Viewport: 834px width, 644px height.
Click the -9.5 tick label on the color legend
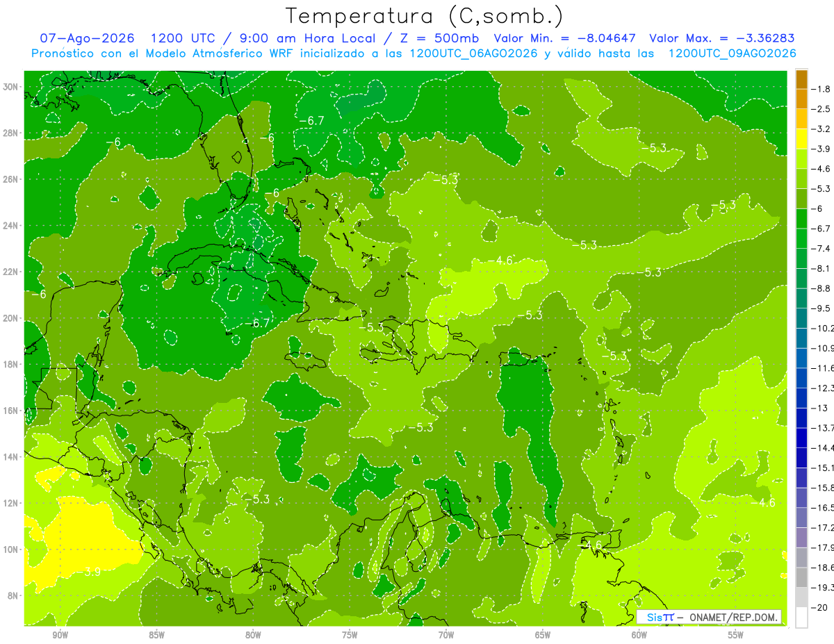[821, 308]
